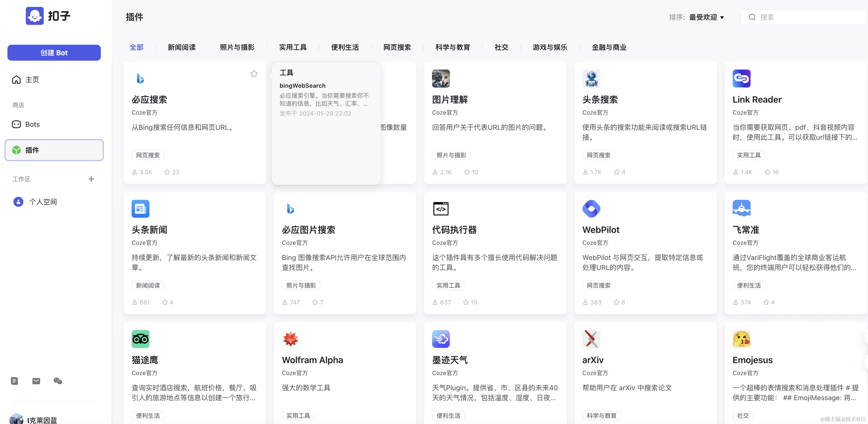Switch to the 游戏与娱乐 tab
The height and width of the screenshot is (424, 868).
[550, 47]
